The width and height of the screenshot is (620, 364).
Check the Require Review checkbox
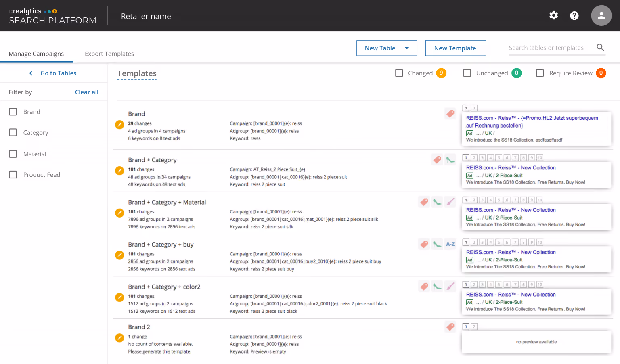tap(540, 73)
